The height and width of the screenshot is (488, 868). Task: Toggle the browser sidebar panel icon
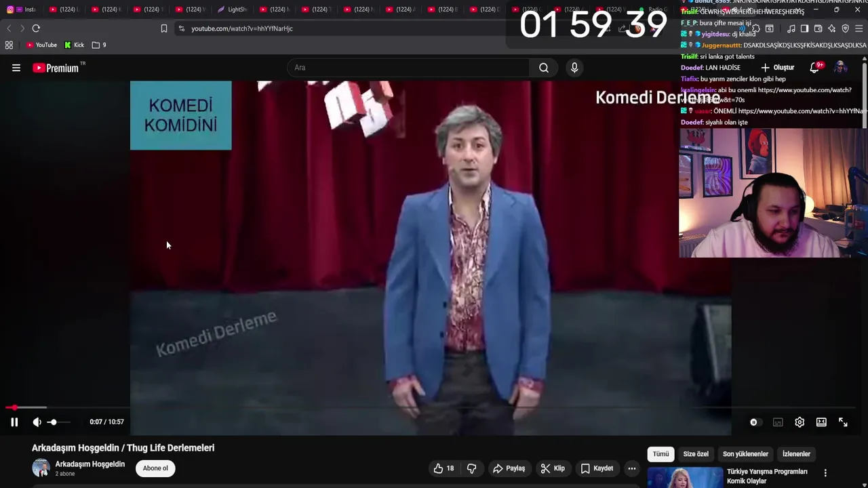(x=804, y=28)
